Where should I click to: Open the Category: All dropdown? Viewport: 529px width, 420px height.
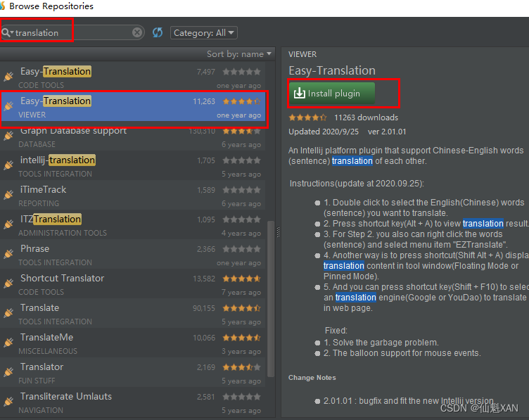(x=204, y=33)
